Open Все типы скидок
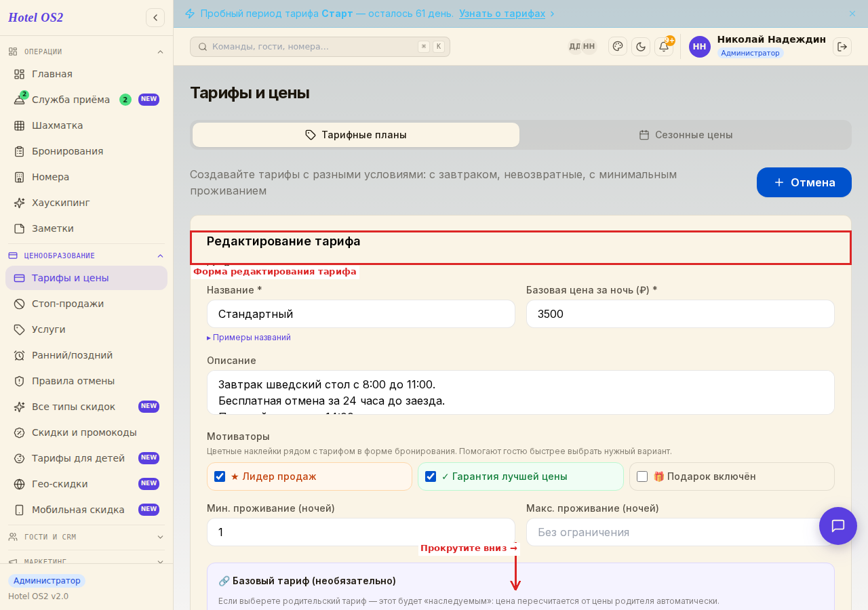 [86, 407]
